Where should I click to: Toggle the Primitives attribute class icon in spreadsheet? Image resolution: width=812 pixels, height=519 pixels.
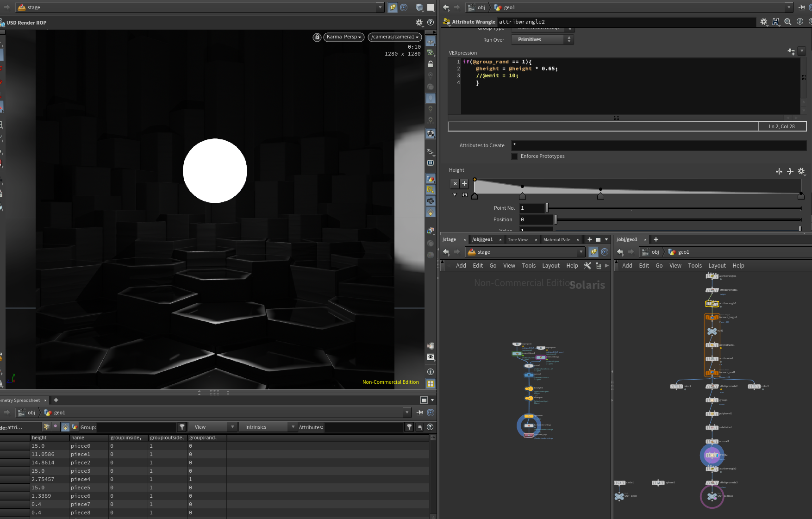pos(65,427)
